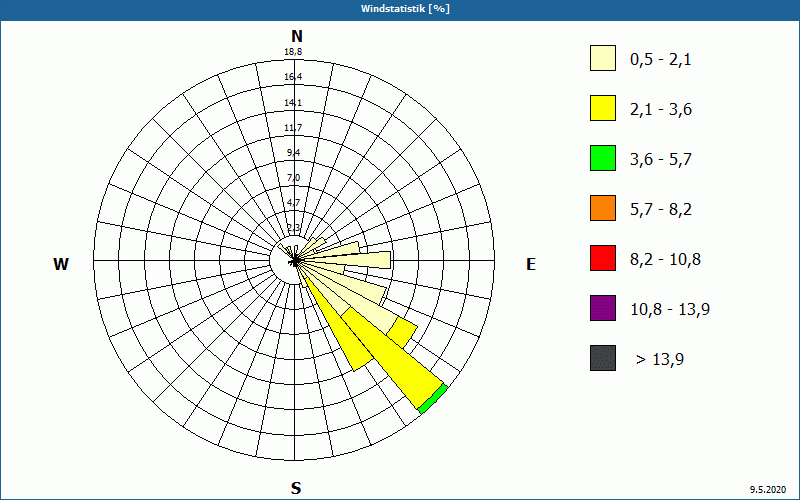This screenshot has width=800, height=500.
Task: Click the '14,1' axis value
Action: pos(293,103)
